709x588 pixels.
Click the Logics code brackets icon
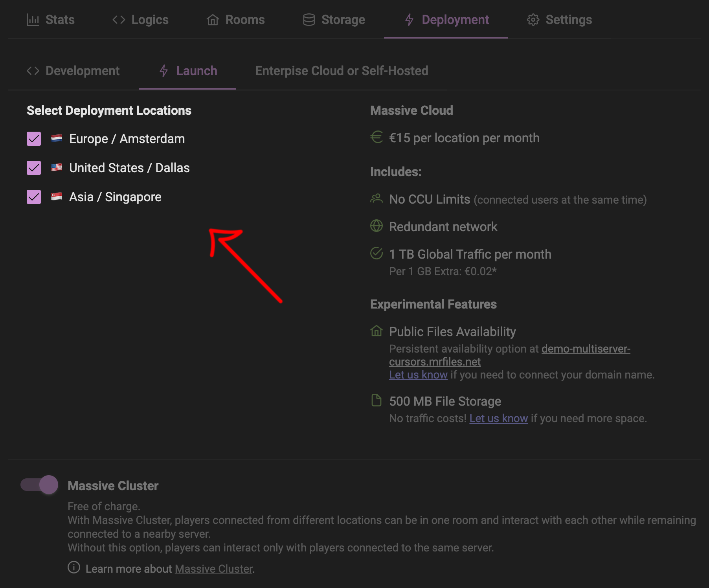pos(119,20)
